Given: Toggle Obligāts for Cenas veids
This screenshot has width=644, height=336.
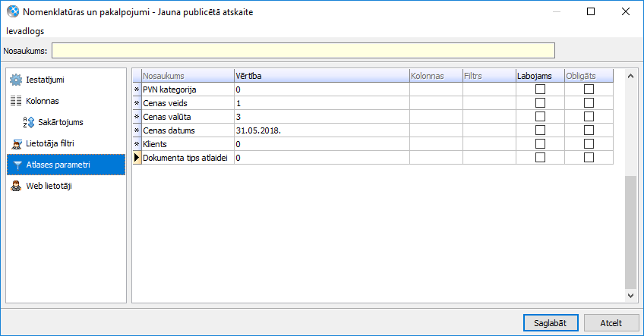Looking at the screenshot, I should (589, 102).
